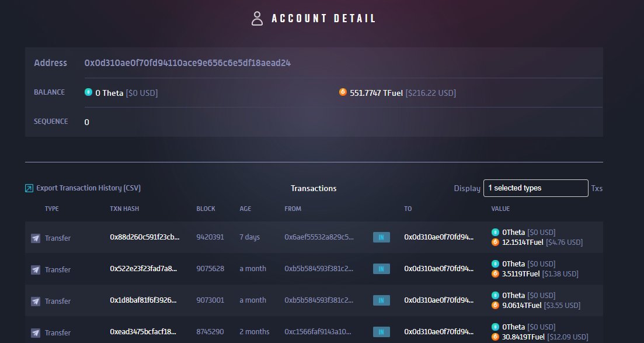This screenshot has width=644, height=343.
Task: Click the transfer icon of block 9075628 row
Action: point(36,270)
